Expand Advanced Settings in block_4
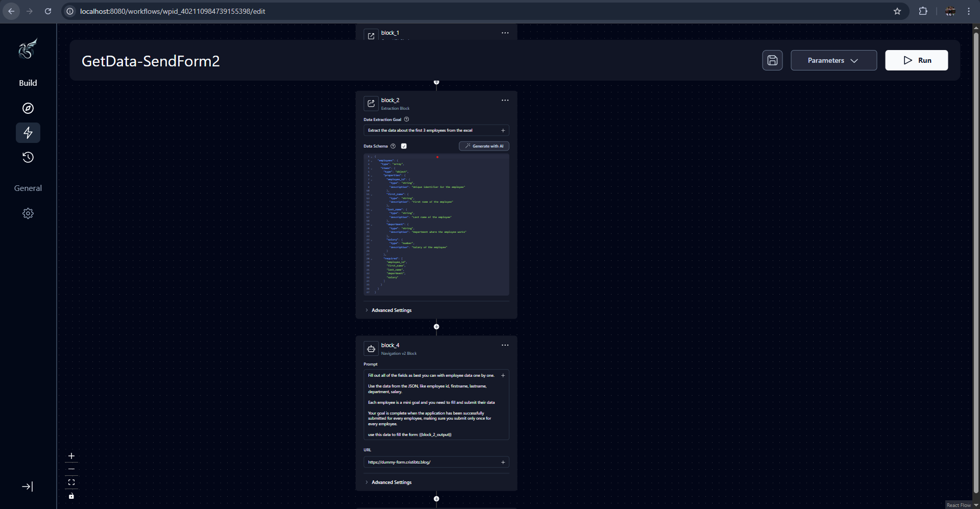This screenshot has width=980, height=509. [389, 482]
